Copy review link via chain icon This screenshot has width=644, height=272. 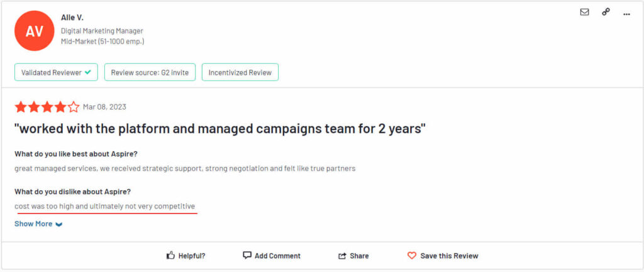tap(606, 13)
